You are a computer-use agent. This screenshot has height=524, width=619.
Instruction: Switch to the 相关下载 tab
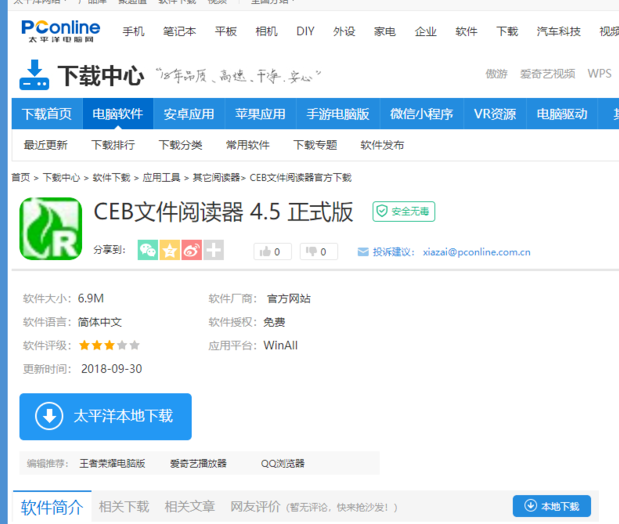(124, 506)
